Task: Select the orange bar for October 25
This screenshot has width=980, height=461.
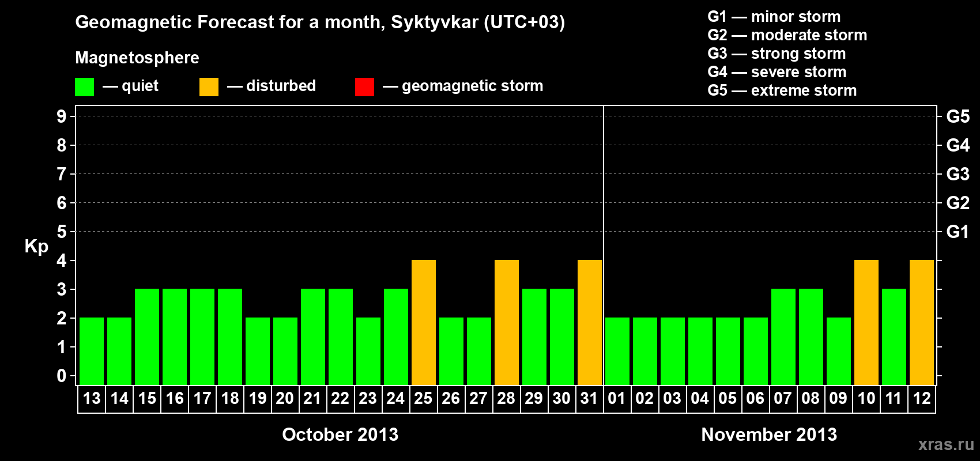Action: [424, 322]
